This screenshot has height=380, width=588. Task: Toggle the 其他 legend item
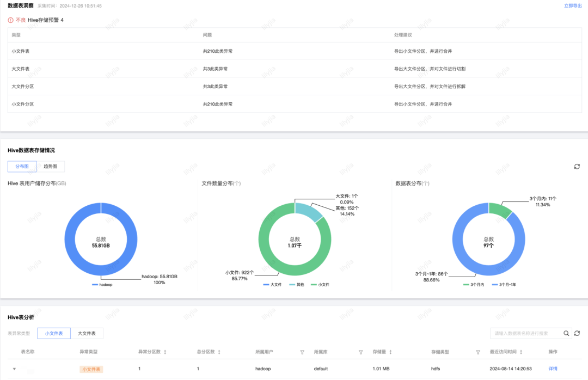[x=297, y=285]
